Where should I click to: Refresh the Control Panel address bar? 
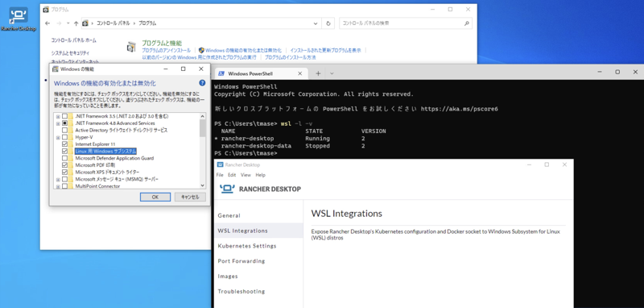coord(328,23)
